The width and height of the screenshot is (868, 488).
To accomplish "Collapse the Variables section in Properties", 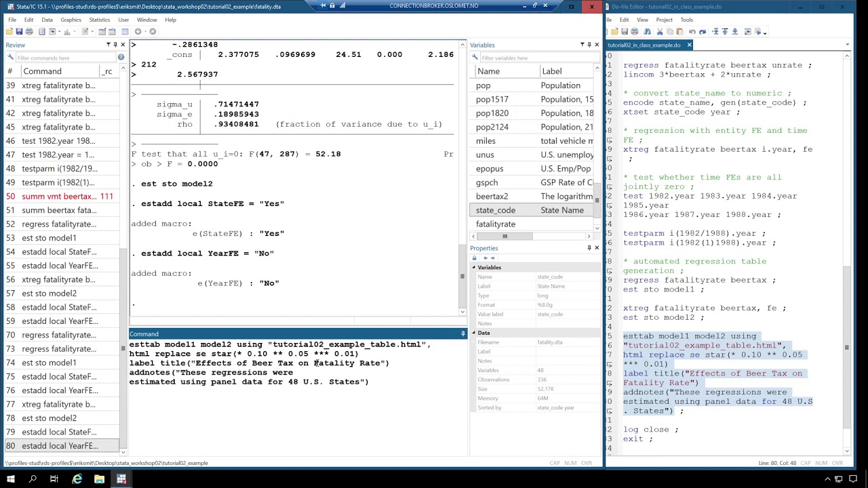I will pos(474,268).
